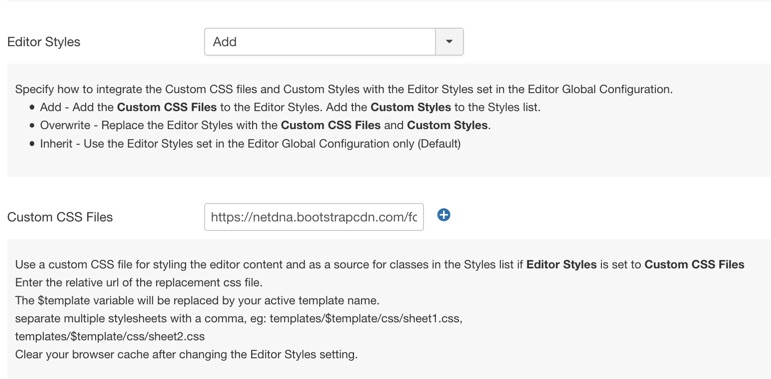Focus the Custom CSS Files URL field
This screenshot has width=771, height=379.
coord(314,217)
